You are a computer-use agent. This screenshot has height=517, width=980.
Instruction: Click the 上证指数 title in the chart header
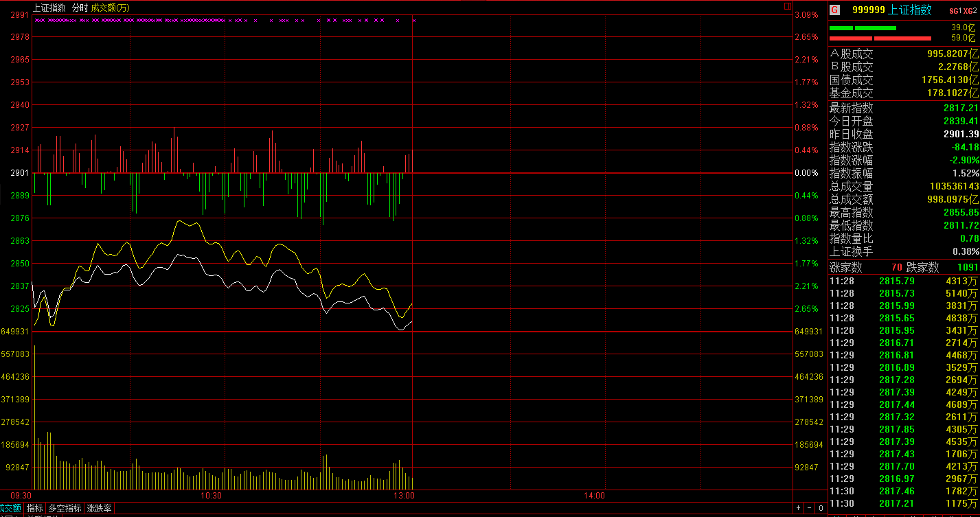pyautogui.click(x=49, y=8)
